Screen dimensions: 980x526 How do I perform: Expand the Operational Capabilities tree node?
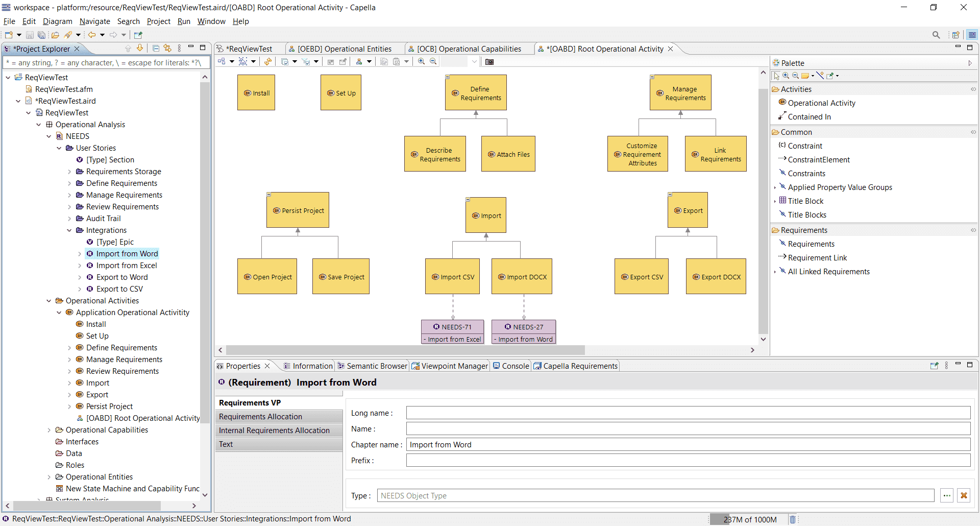[49, 430]
